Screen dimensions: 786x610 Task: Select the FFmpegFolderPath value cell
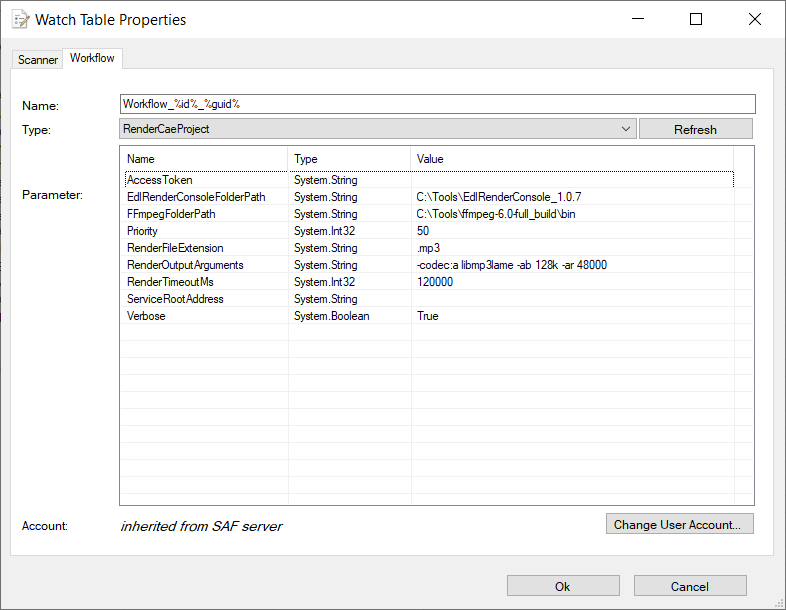(571, 214)
